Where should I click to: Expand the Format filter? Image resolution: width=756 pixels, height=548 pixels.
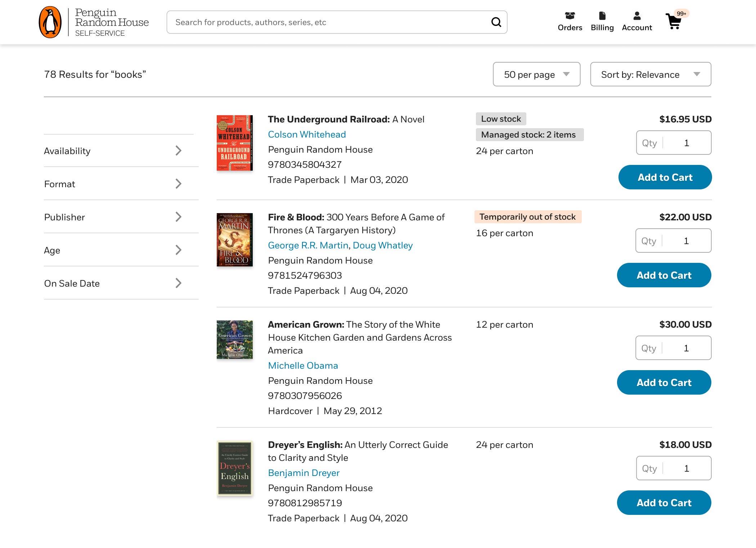(x=121, y=184)
